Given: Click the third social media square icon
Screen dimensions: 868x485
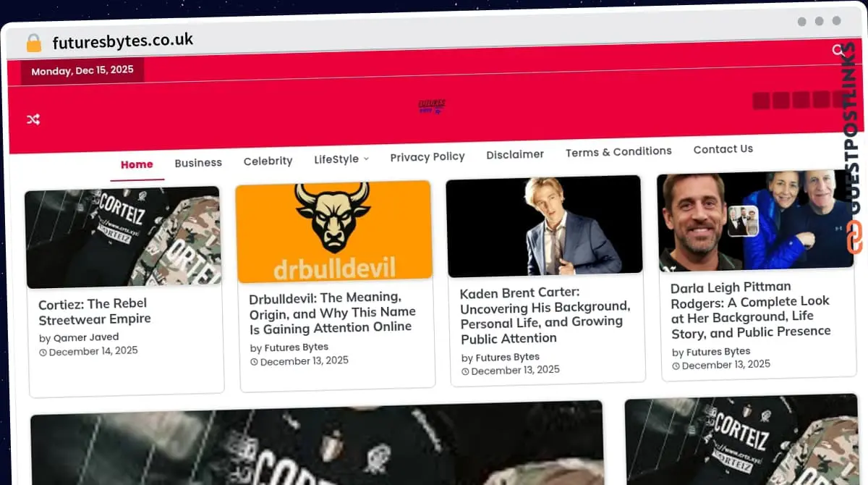Looking at the screenshot, I should click(801, 100).
